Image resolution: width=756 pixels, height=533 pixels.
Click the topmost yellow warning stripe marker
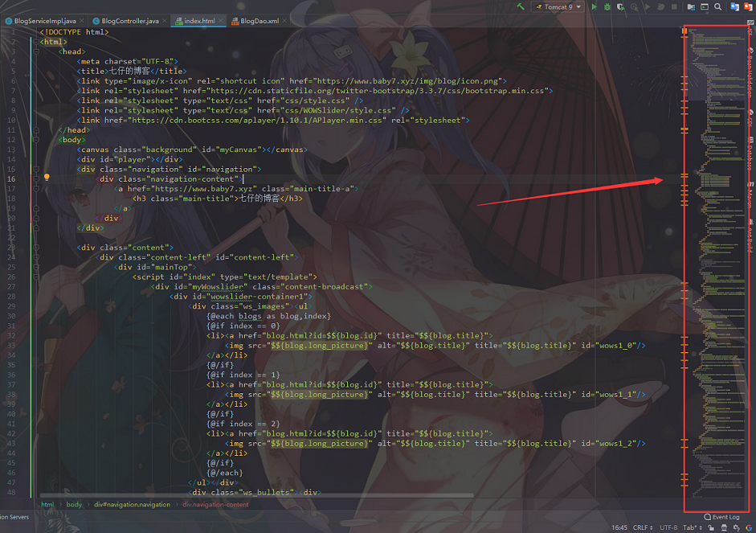[x=684, y=31]
